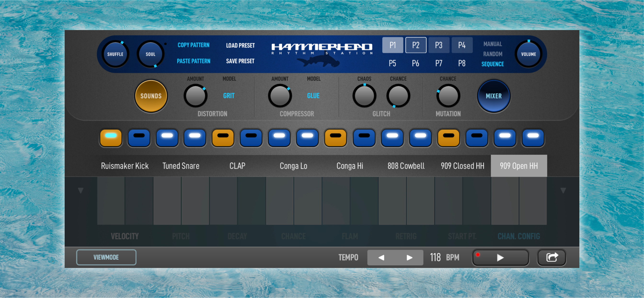Toggle sequencer step 5 orange pad
This screenshot has width=644, height=298.
click(223, 138)
